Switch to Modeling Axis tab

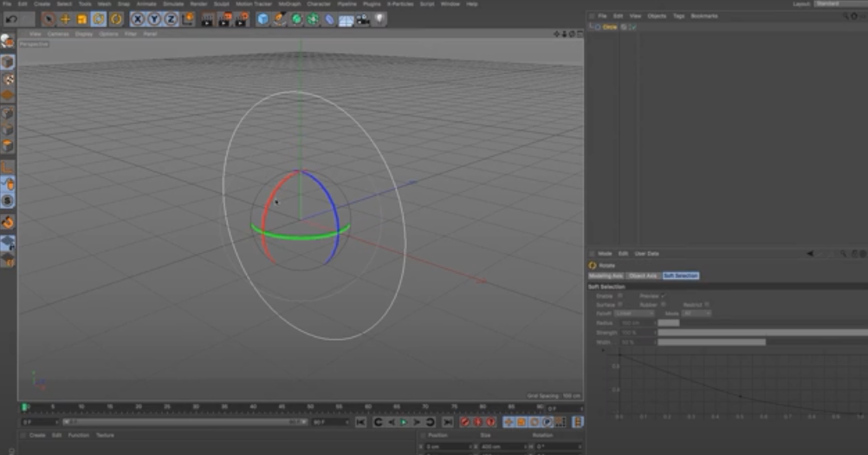[x=606, y=276]
